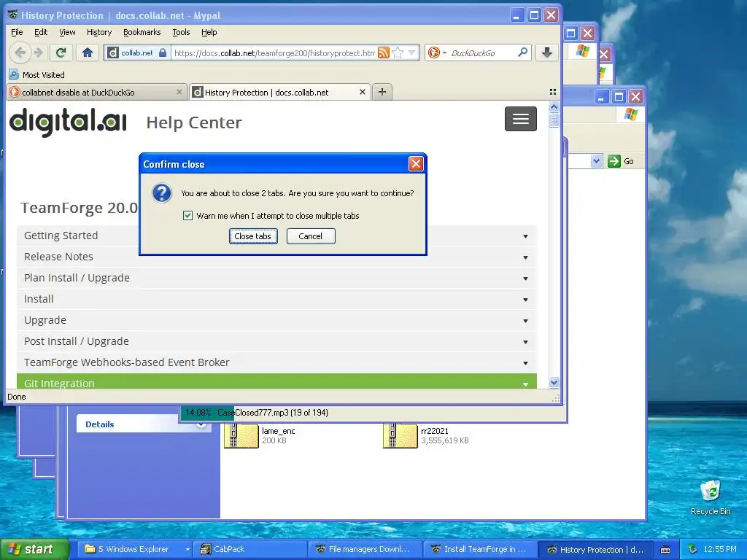The height and width of the screenshot is (560, 747).
Task: Click the URL address field
Action: [274, 52]
